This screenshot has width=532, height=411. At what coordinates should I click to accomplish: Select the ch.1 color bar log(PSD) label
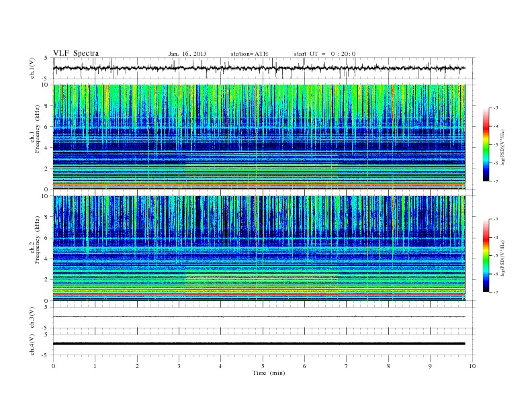pyautogui.click(x=502, y=147)
